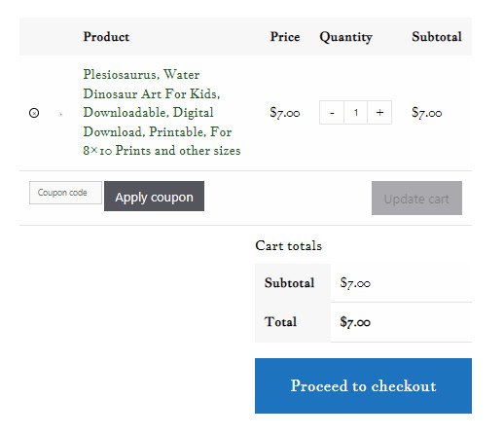Click the Update cart button

[x=416, y=199]
